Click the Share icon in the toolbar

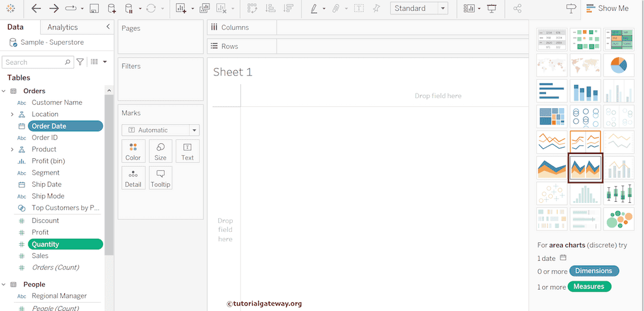coord(517,8)
